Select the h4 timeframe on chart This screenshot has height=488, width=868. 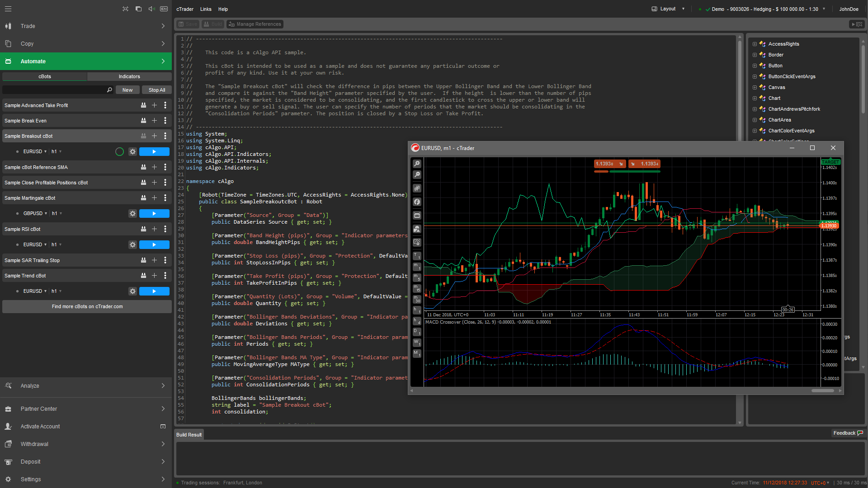click(417, 321)
